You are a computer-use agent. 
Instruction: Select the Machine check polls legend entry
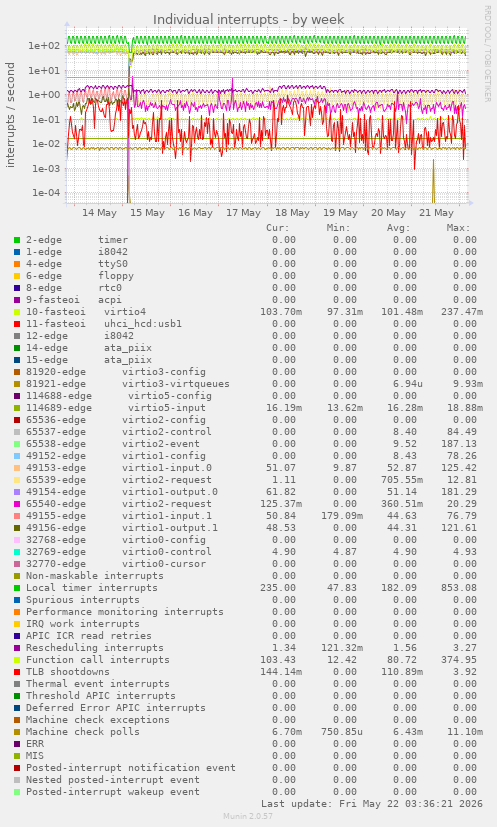tap(83, 732)
